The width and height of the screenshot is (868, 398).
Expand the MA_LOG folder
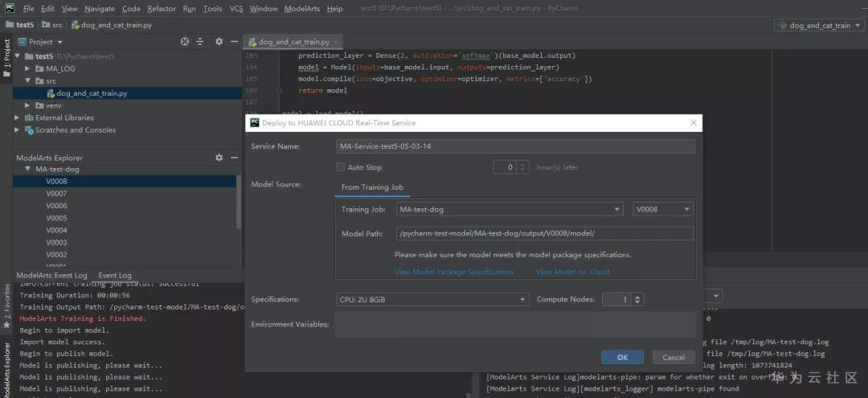click(x=27, y=68)
